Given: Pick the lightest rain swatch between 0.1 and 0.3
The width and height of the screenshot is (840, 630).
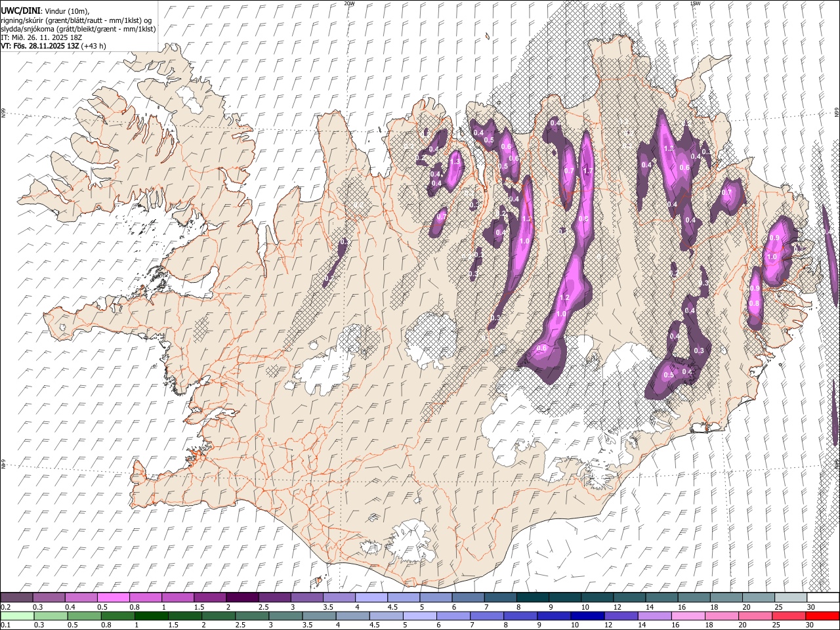Looking at the screenshot, I should 16,616.
